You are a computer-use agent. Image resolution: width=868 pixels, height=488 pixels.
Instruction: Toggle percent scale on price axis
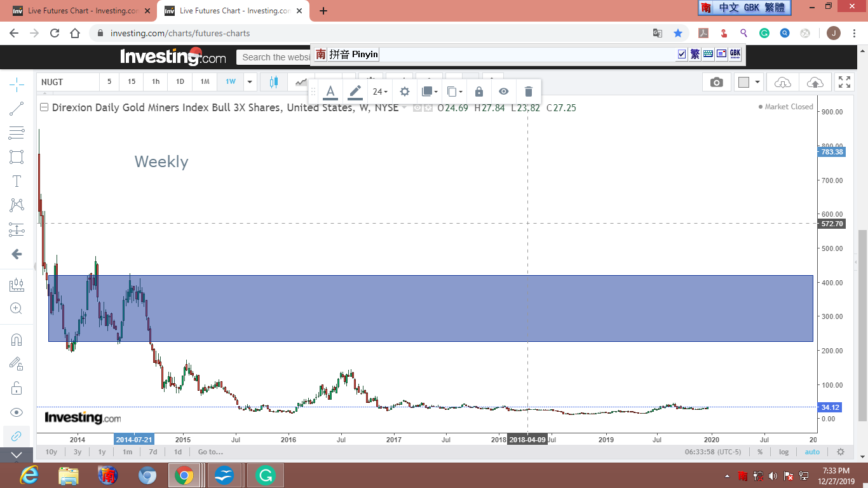point(759,452)
